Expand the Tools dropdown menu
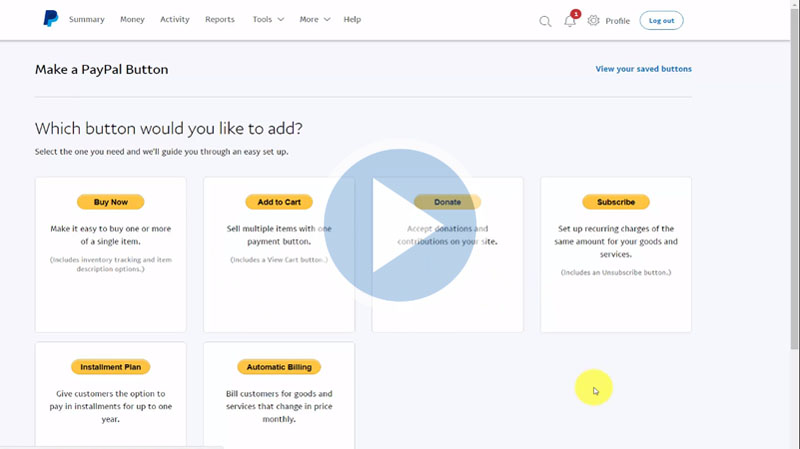800x449 pixels. coord(268,19)
